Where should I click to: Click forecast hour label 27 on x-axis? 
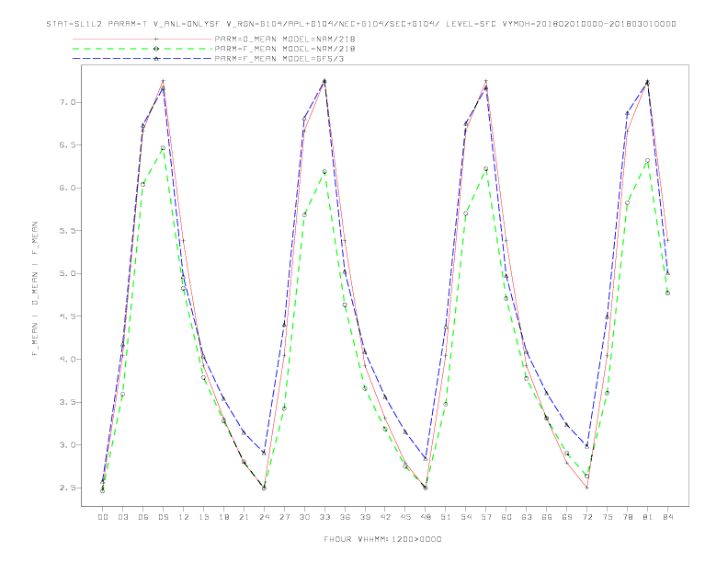click(284, 517)
